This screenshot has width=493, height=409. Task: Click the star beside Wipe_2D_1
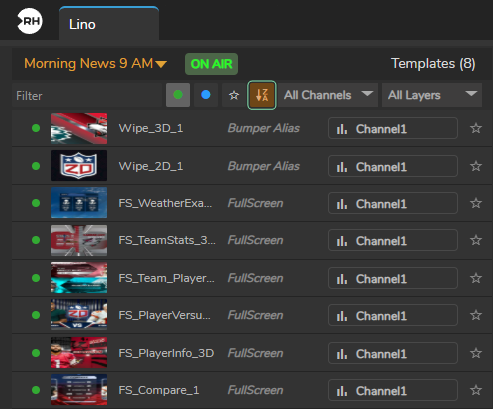click(476, 166)
